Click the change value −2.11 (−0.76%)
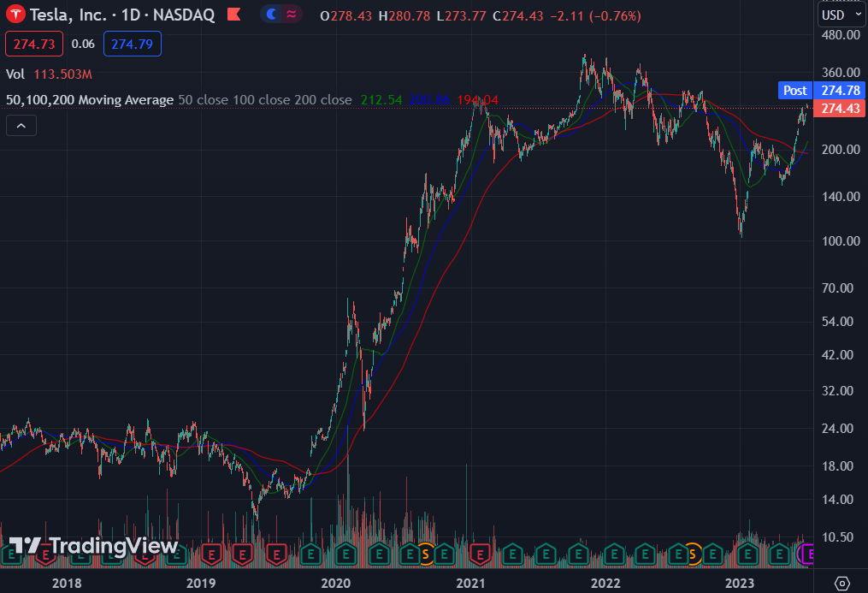This screenshot has width=868, height=593. click(596, 16)
